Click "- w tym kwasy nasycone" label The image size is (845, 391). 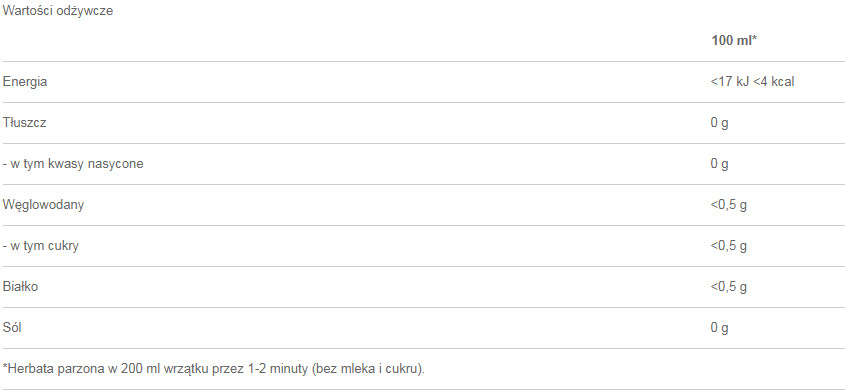73,164
